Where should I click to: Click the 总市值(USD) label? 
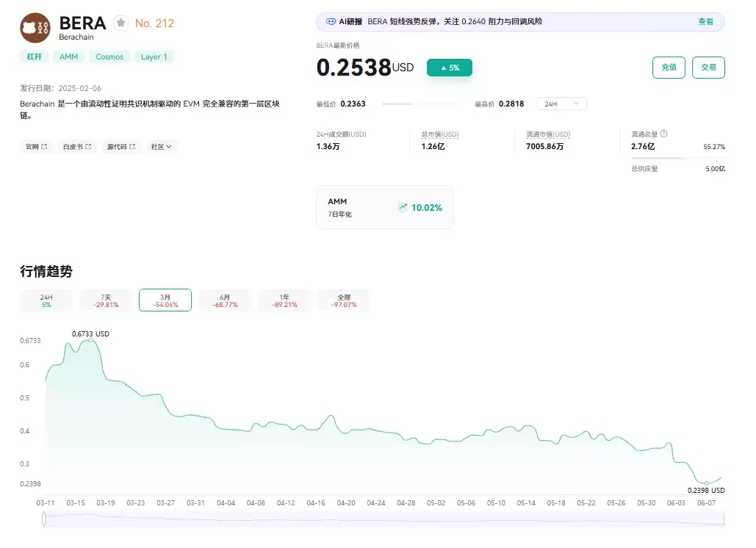click(440, 134)
